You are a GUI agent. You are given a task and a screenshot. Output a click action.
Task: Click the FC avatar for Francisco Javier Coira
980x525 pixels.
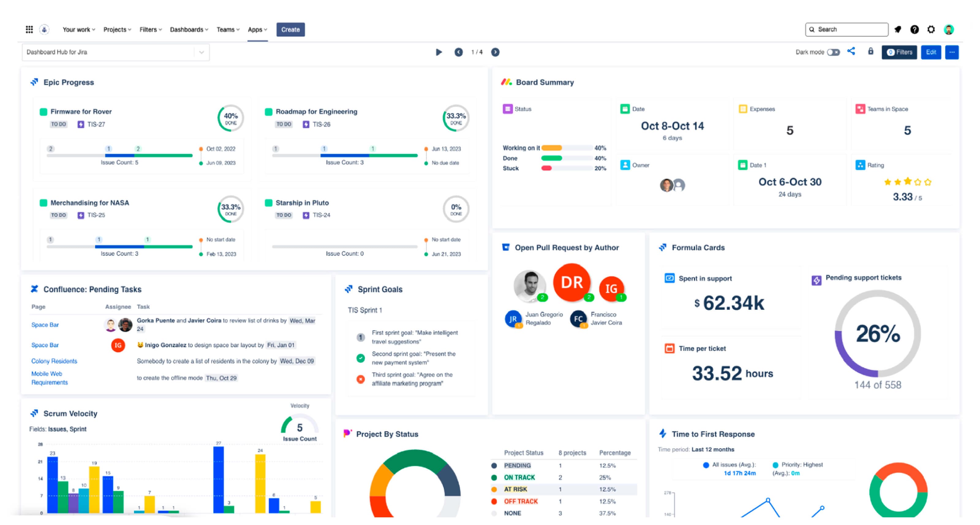(578, 319)
